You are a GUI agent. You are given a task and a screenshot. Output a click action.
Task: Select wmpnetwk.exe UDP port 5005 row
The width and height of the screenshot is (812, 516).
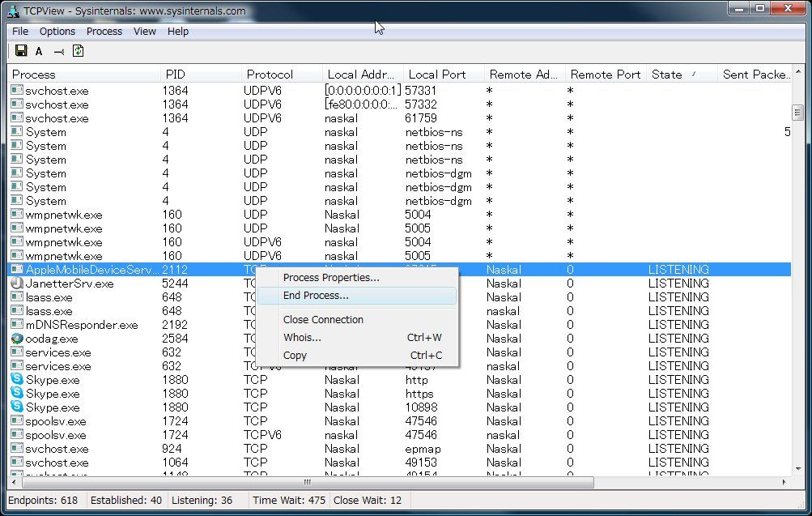tap(399, 228)
